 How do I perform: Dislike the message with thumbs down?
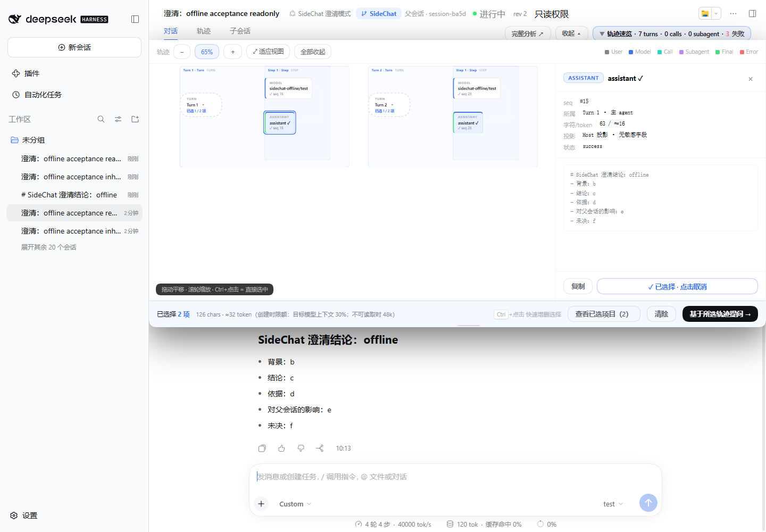(301, 448)
